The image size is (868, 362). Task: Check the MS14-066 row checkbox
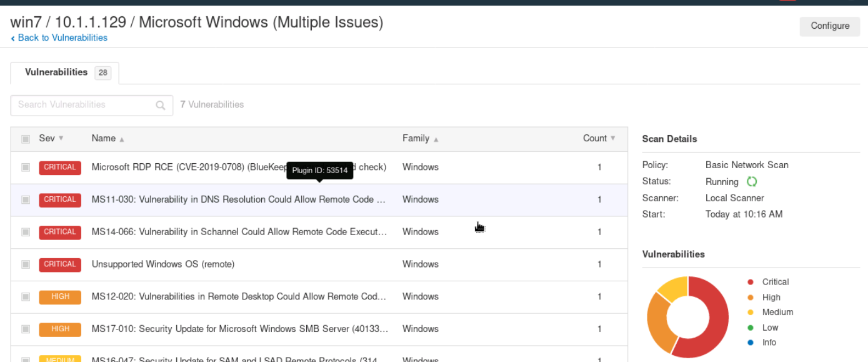click(26, 232)
